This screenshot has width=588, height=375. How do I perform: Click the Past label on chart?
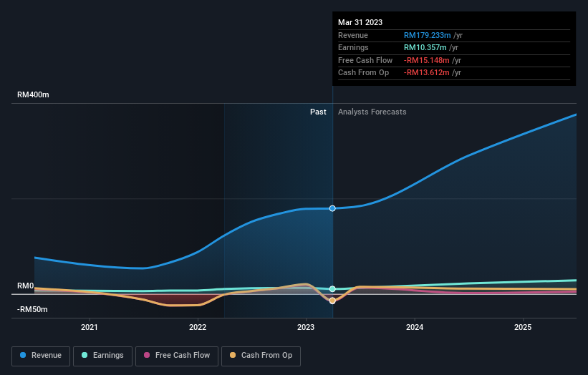point(318,112)
